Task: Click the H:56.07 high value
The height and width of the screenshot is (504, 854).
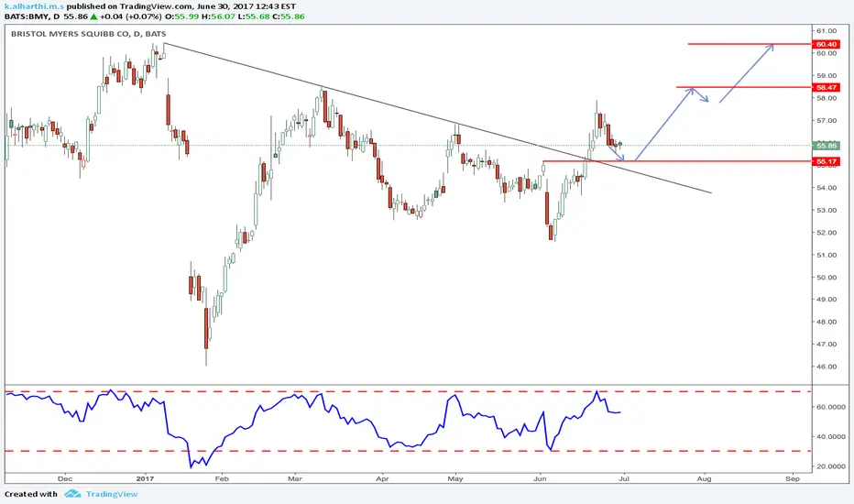Action: pyautogui.click(x=218, y=16)
